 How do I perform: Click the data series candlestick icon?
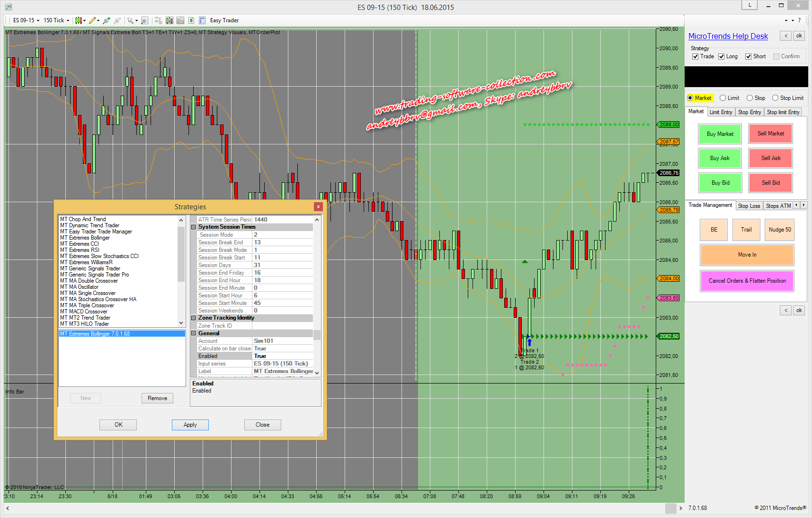point(170,20)
